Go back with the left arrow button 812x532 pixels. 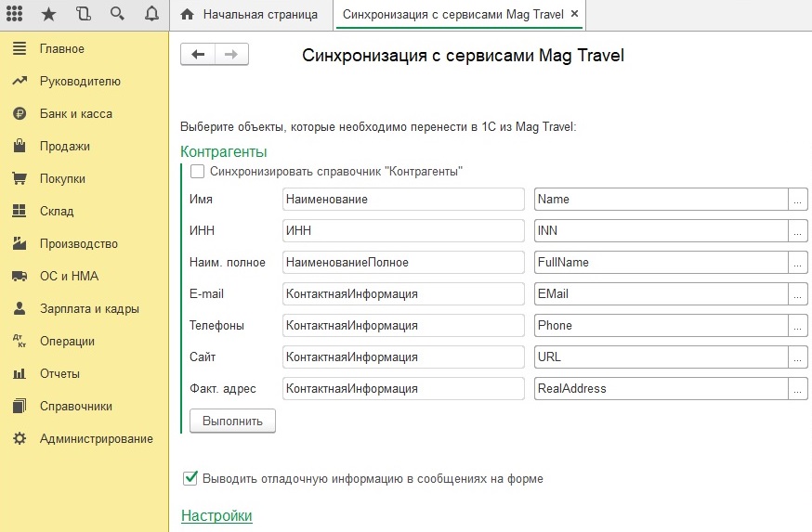click(x=198, y=55)
